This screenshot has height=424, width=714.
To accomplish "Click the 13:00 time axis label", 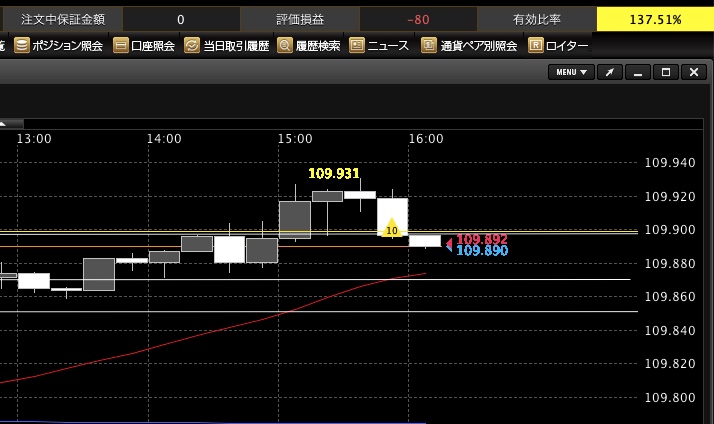I will pos(34,138).
